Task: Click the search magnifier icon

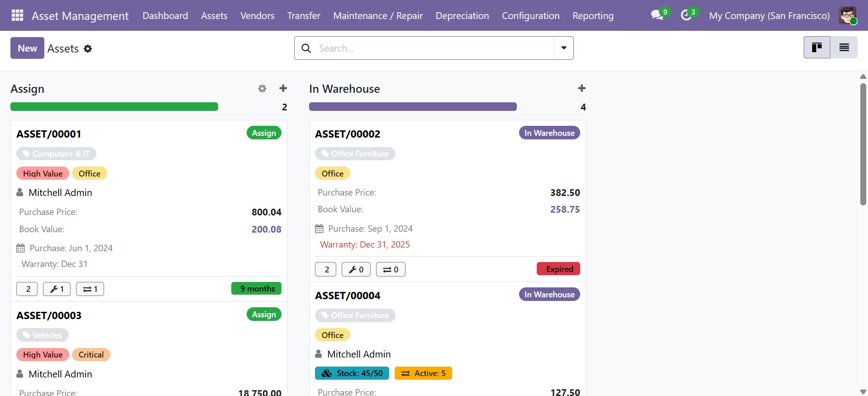Action: click(306, 48)
